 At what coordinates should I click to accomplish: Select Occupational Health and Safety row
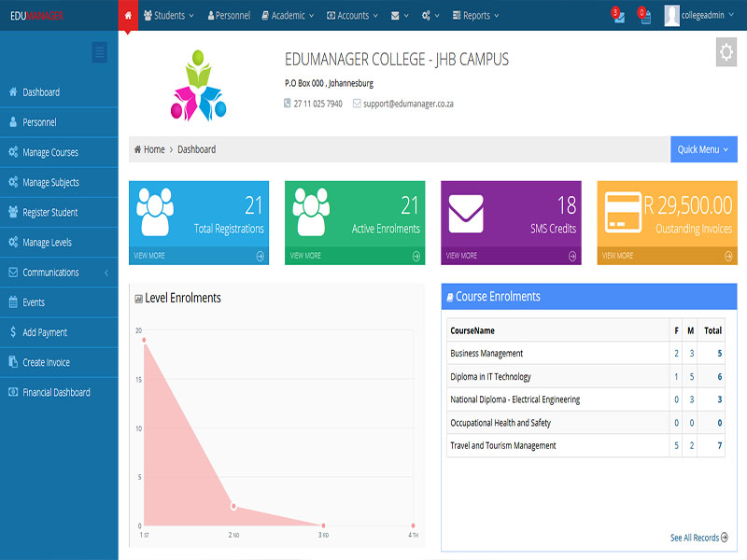[585, 423]
